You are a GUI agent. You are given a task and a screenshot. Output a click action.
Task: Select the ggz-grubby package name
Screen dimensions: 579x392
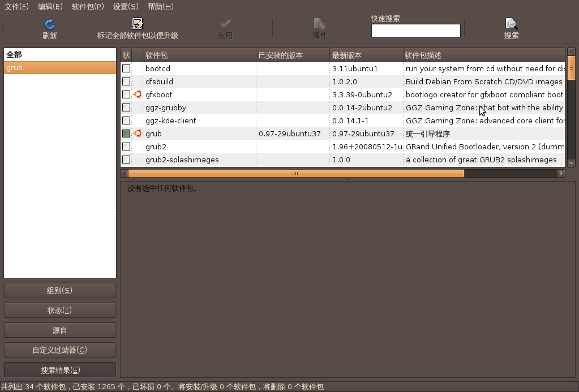pos(166,108)
